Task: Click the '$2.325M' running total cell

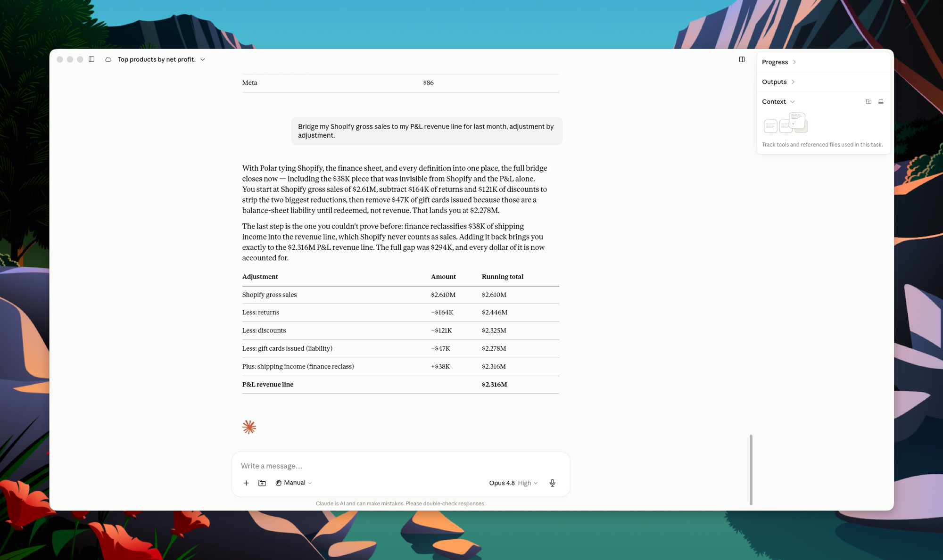Action: [494, 330]
